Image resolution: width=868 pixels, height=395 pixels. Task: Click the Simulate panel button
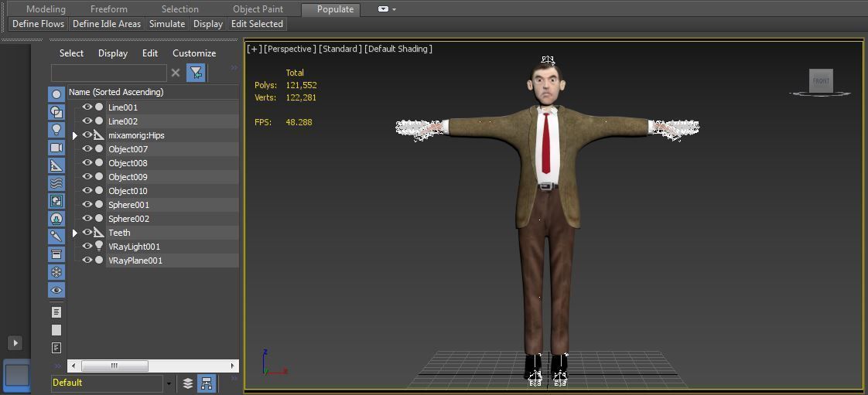[167, 24]
